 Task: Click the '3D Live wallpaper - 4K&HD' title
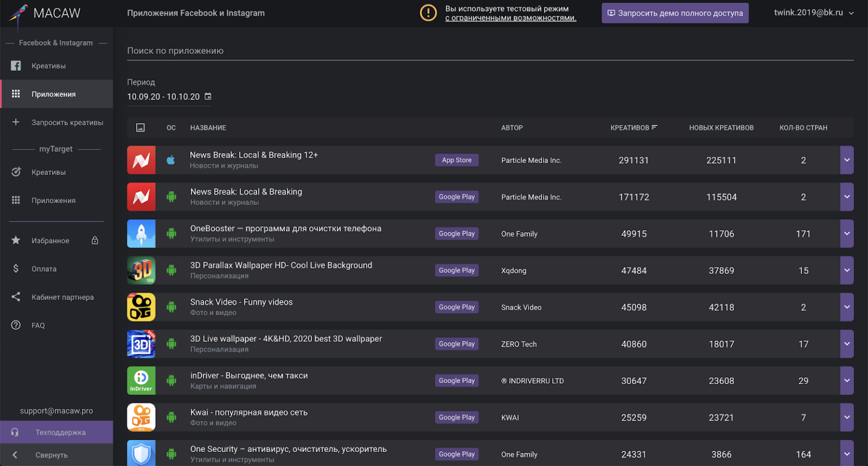click(x=286, y=339)
